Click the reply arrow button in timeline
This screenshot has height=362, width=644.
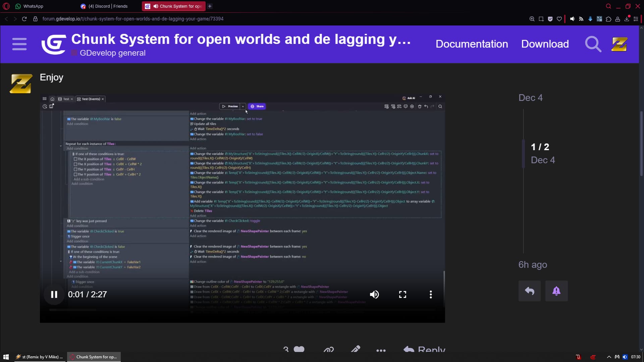pyautogui.click(x=529, y=291)
